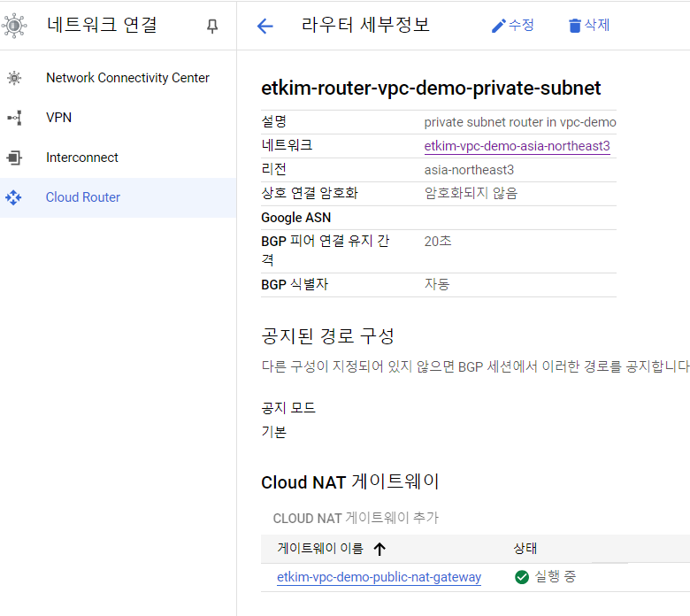Sort by the 게이트웨이 이름 arrow
This screenshot has width=690, height=616.
tap(379, 549)
